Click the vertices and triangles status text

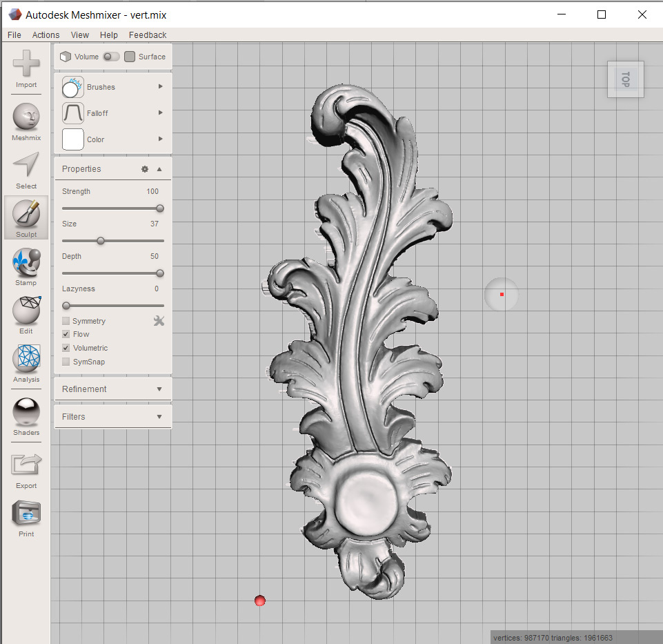(553, 638)
